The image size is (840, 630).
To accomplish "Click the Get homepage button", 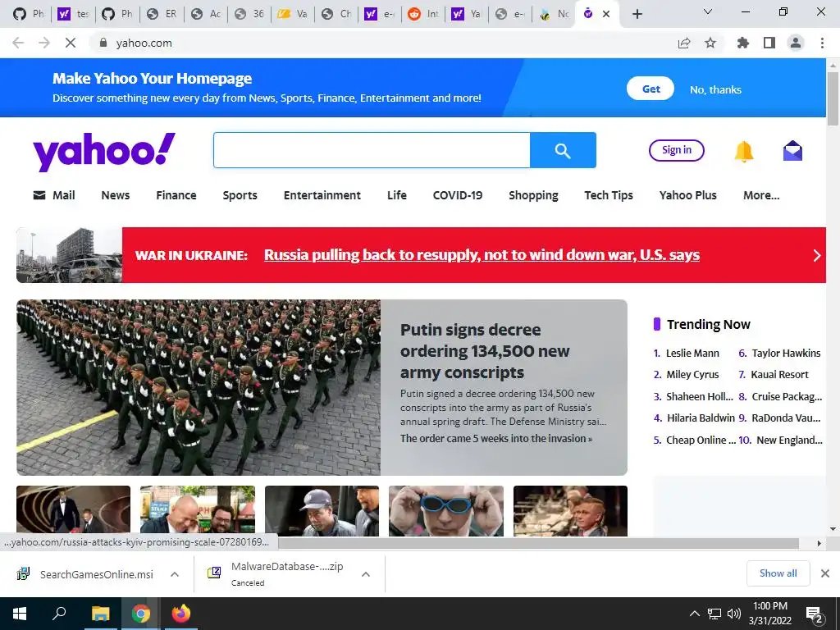I will (x=651, y=89).
